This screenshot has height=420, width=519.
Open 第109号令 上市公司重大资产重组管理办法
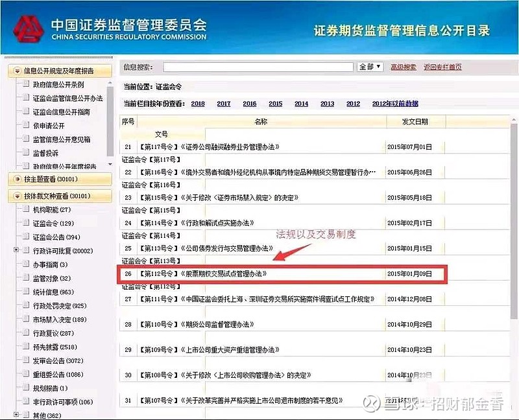click(210, 350)
